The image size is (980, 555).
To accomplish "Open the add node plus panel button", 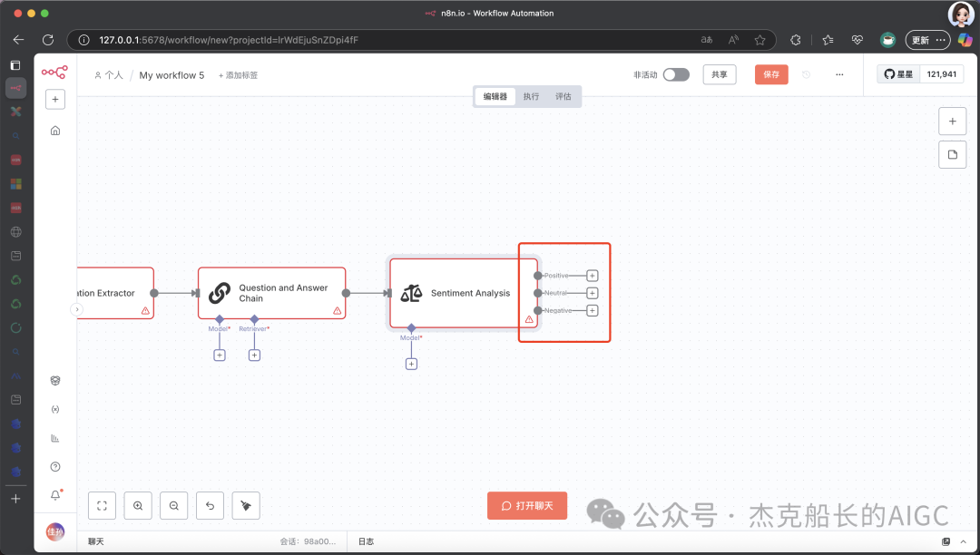I will point(953,122).
